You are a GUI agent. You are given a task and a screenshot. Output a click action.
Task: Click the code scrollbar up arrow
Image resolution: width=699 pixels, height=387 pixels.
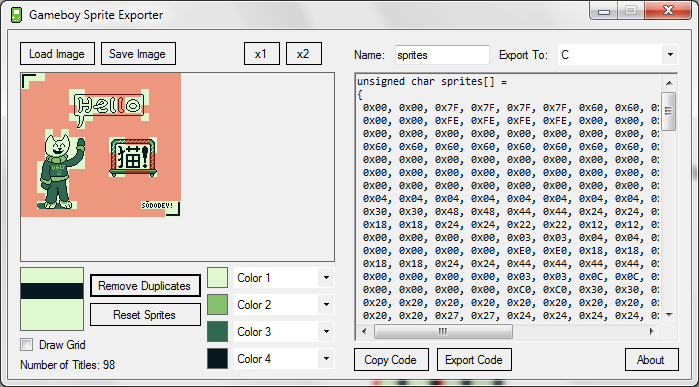(x=669, y=83)
